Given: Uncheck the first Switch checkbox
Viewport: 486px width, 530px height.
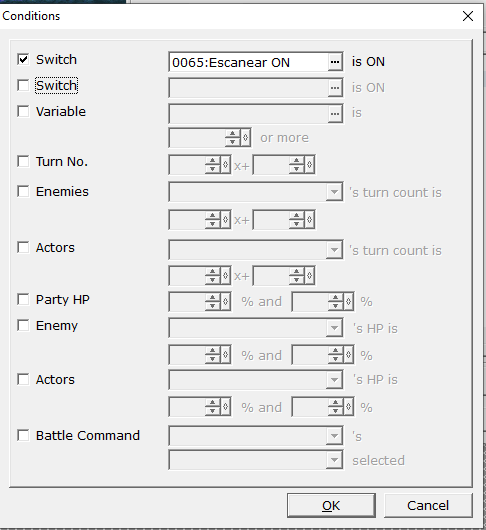Looking at the screenshot, I should click(23, 59).
